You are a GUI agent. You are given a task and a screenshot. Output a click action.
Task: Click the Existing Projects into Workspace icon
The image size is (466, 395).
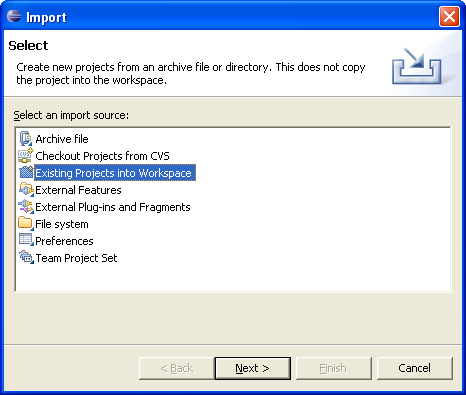tap(26, 173)
